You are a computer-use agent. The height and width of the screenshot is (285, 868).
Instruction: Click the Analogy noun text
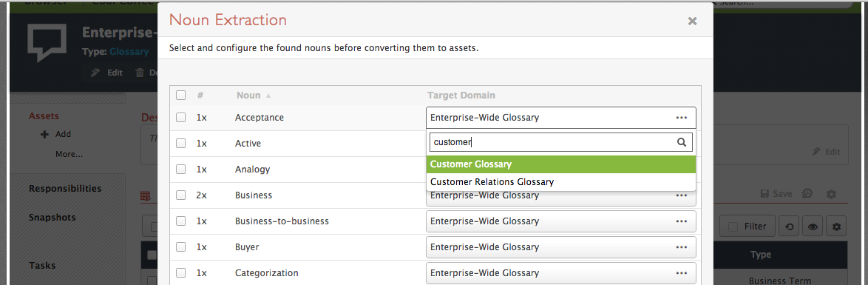(x=251, y=169)
